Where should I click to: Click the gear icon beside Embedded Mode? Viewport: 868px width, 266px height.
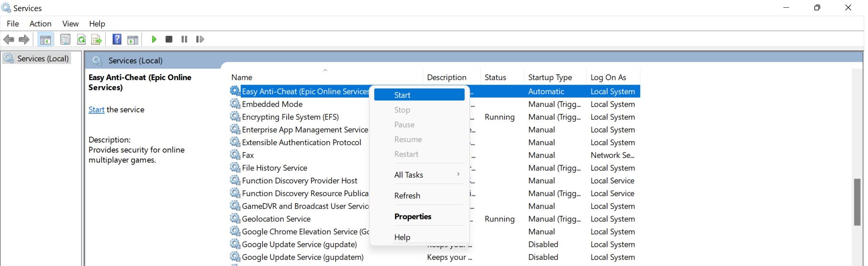[235, 104]
